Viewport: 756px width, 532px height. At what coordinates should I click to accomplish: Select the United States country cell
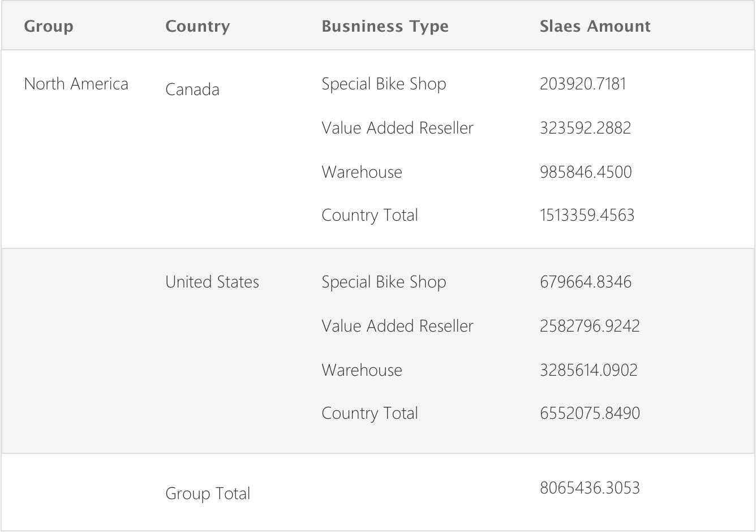[212, 282]
